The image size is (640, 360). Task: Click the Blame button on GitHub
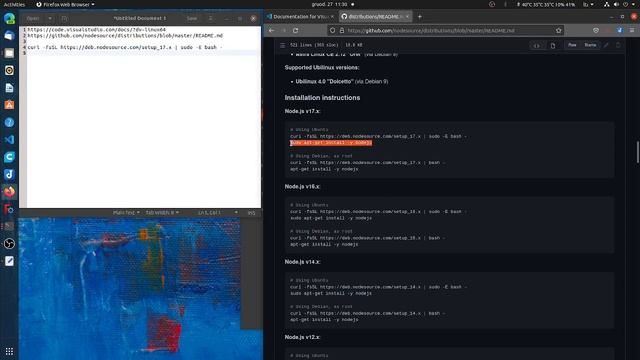(x=590, y=45)
